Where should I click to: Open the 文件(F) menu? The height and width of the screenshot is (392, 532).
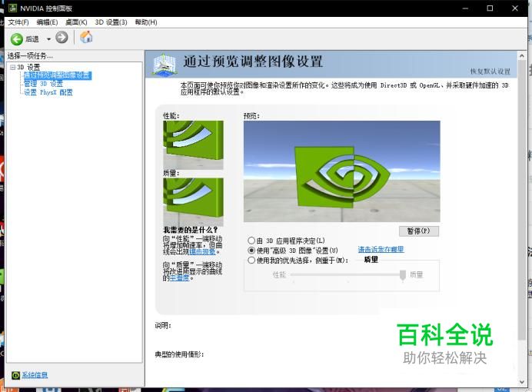click(18, 22)
